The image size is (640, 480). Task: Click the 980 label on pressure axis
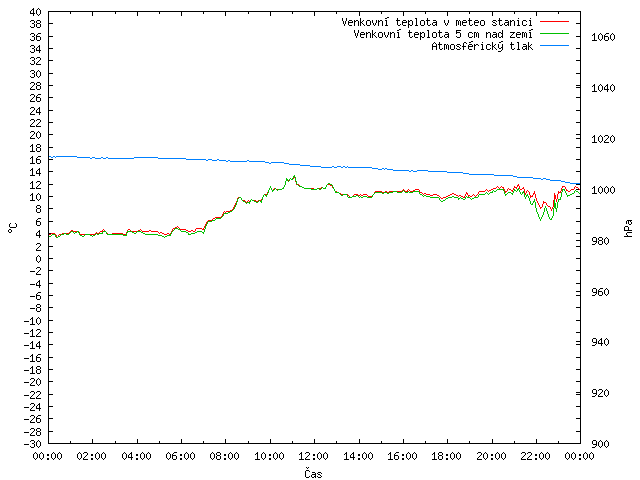(600, 241)
